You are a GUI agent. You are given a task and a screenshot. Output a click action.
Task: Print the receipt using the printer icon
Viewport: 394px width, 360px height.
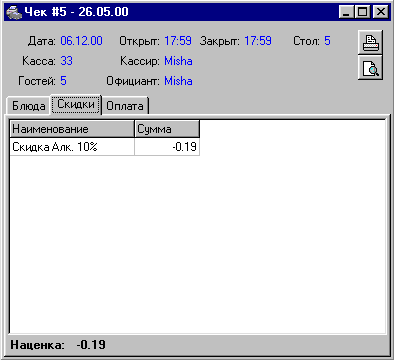pyautogui.click(x=370, y=43)
